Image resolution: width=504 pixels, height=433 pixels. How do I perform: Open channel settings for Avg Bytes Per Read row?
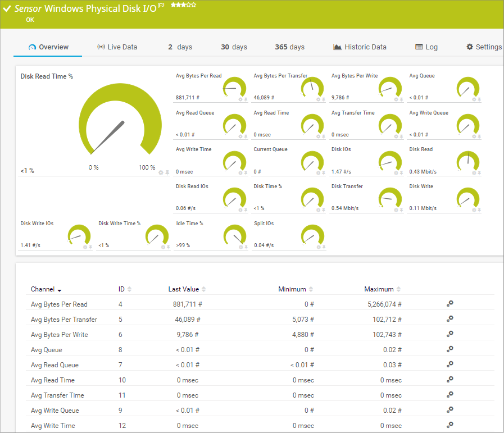pyautogui.click(x=449, y=304)
